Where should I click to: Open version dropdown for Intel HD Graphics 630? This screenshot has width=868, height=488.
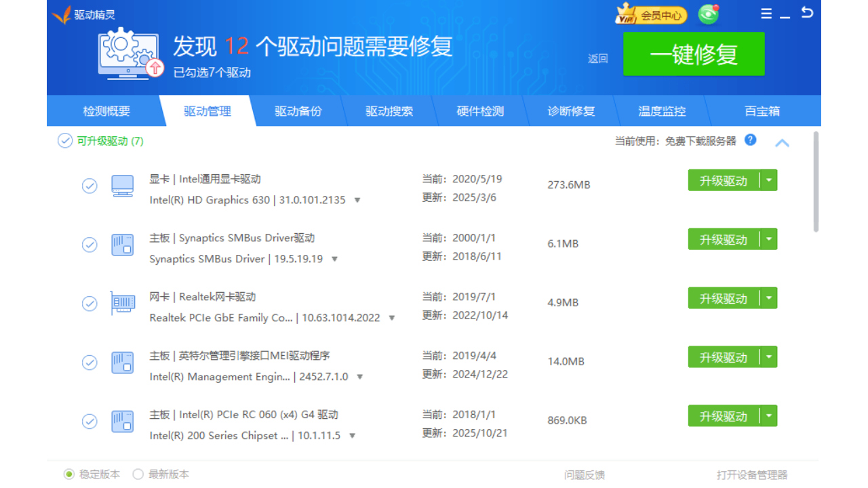[x=357, y=201]
